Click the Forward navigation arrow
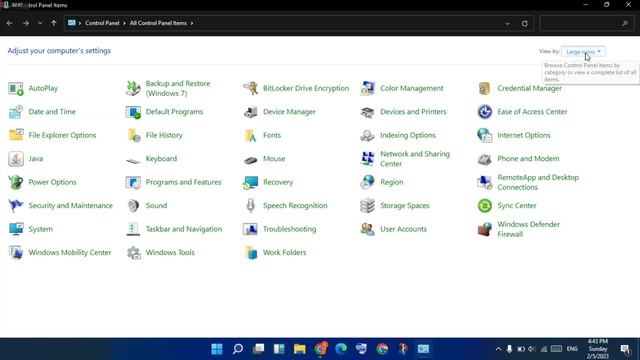Screen dimensions: 640x360 pos(26,23)
